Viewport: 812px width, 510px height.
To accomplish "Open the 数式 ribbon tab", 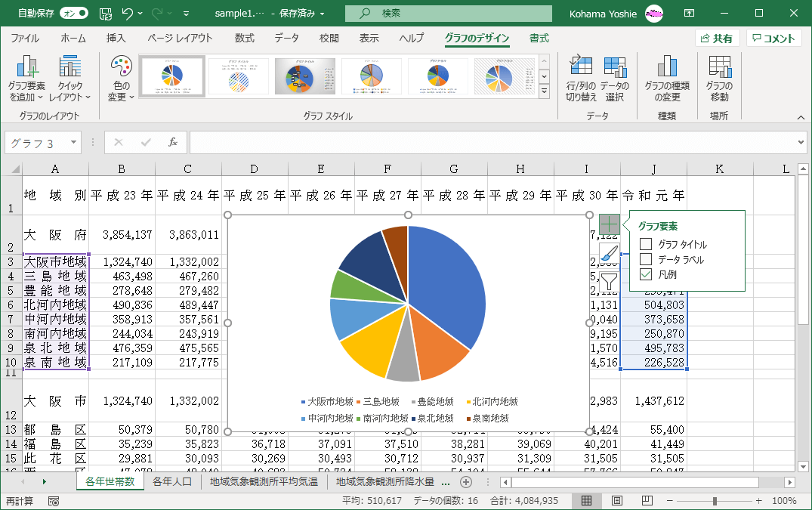I will point(245,38).
